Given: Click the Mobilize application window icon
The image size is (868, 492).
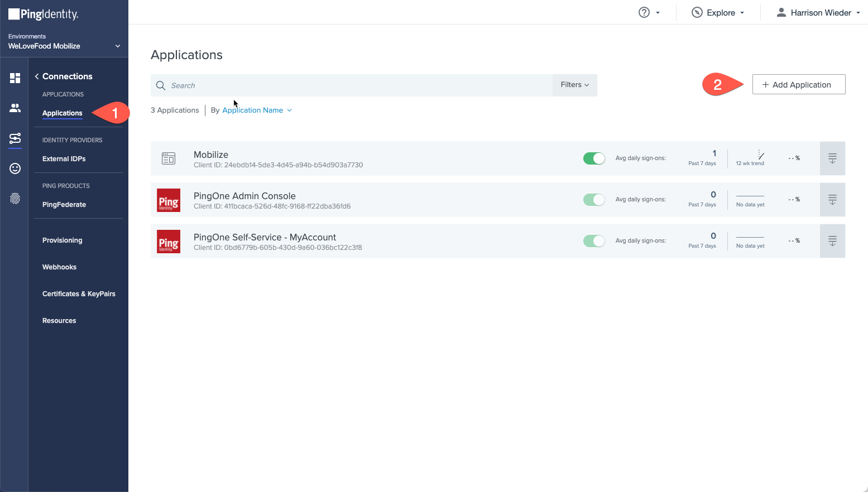Looking at the screenshot, I should pos(169,158).
